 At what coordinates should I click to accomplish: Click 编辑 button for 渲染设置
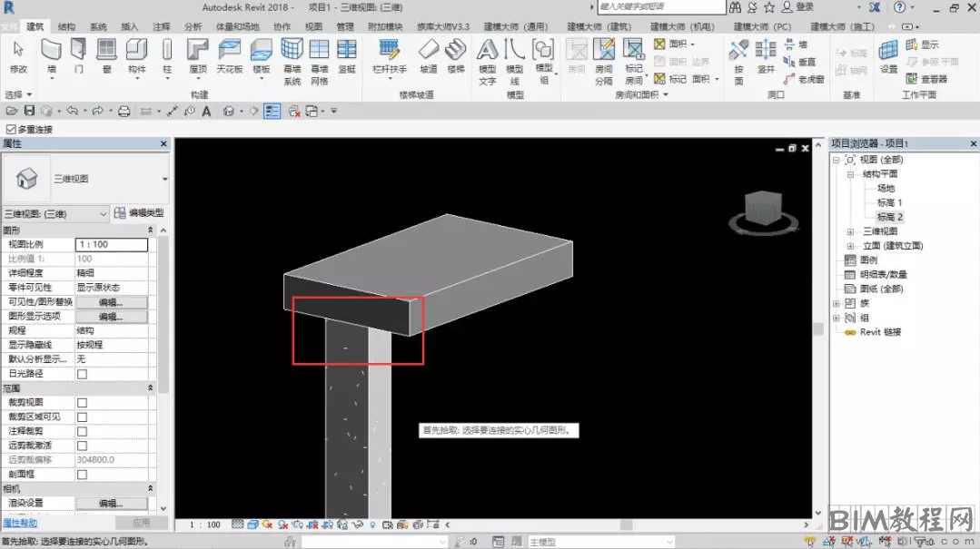(x=111, y=503)
